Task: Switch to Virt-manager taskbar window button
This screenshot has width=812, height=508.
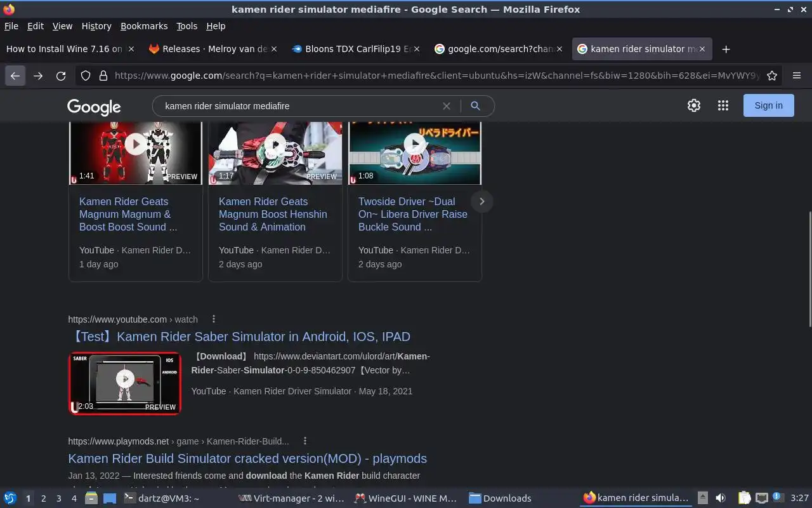Action: click(x=292, y=498)
